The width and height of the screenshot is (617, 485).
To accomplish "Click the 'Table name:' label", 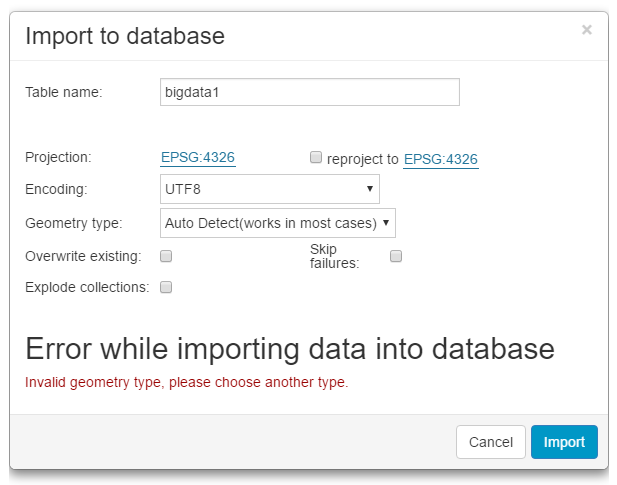I will (63, 92).
